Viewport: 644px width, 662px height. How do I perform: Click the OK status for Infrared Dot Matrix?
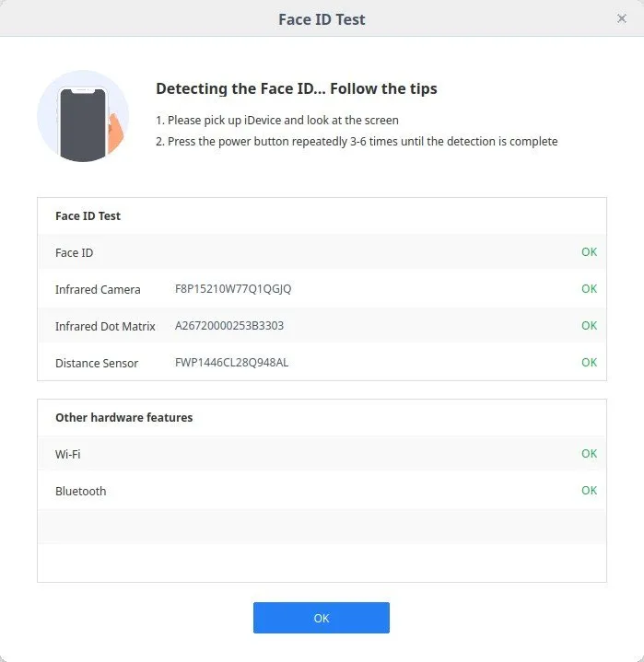pos(589,325)
